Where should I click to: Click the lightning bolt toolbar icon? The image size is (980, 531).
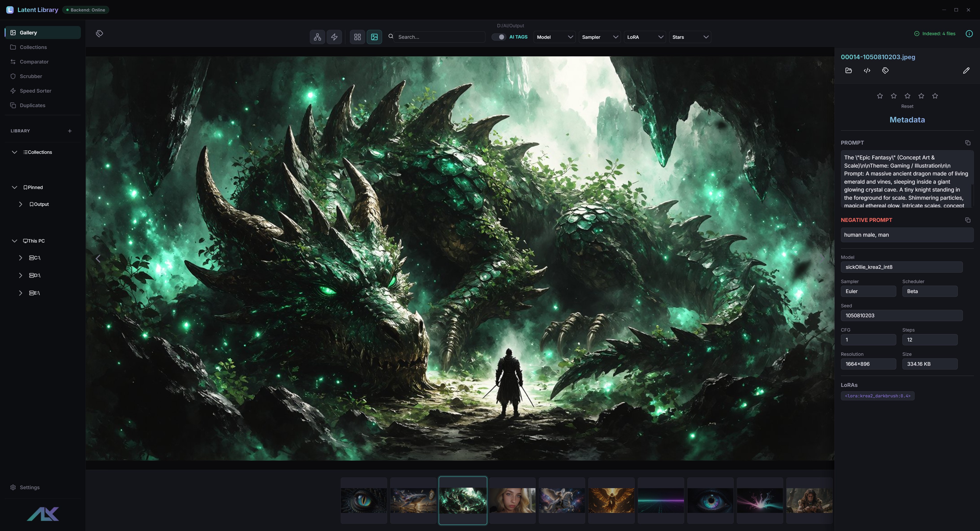pos(334,37)
